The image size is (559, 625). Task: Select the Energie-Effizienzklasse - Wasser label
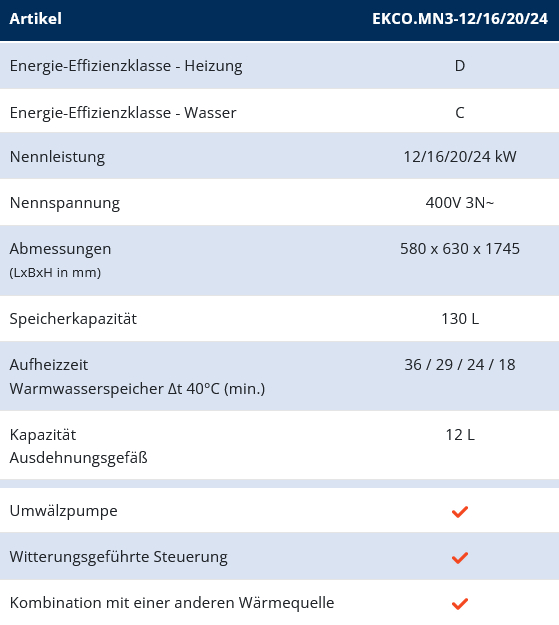123,113
